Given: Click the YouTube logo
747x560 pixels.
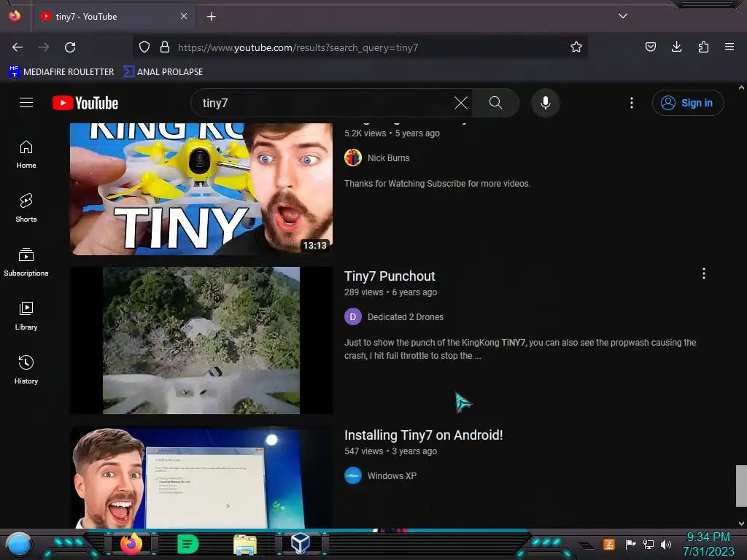Looking at the screenshot, I should point(85,103).
